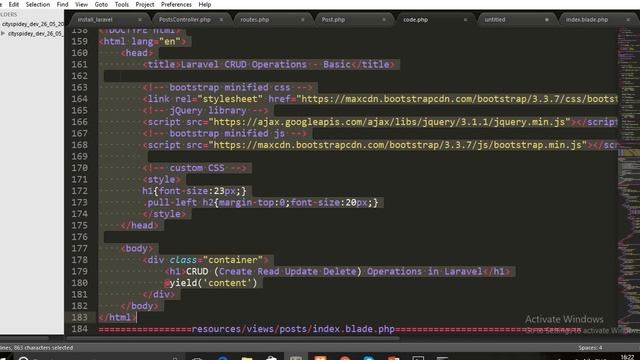
Task: Select the first cityspidey_dev folder in sidebar
Action: (x=32, y=24)
